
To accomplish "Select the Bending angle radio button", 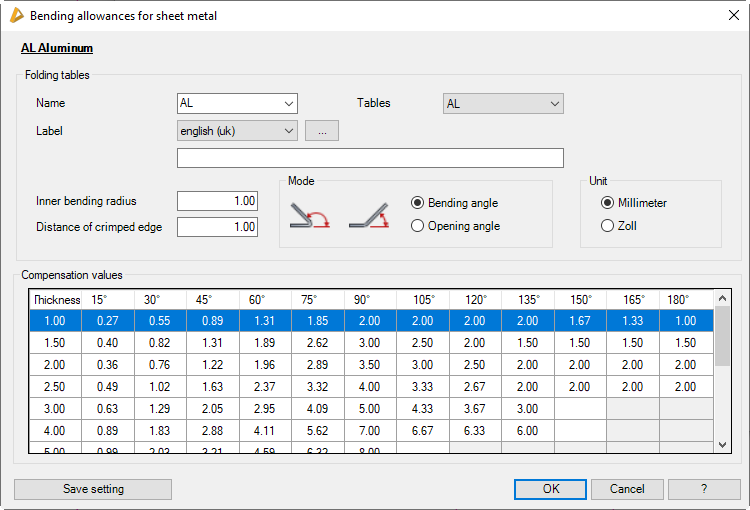I will click(418, 203).
